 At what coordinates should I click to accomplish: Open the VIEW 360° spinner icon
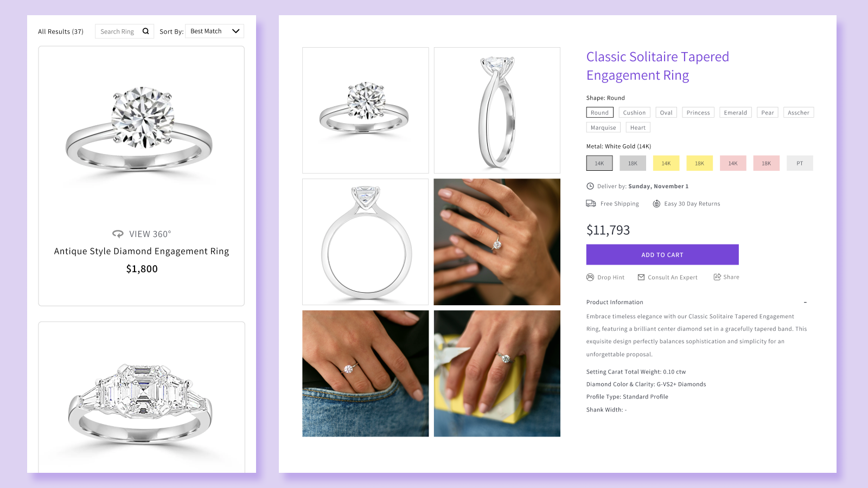pos(117,233)
